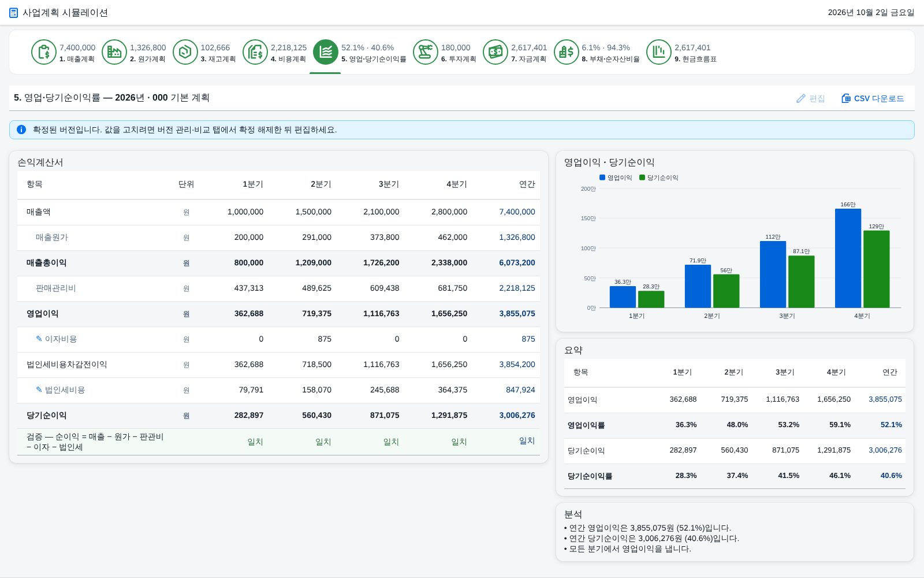Toggle the blue 영업이익 legend swatch

click(602, 177)
